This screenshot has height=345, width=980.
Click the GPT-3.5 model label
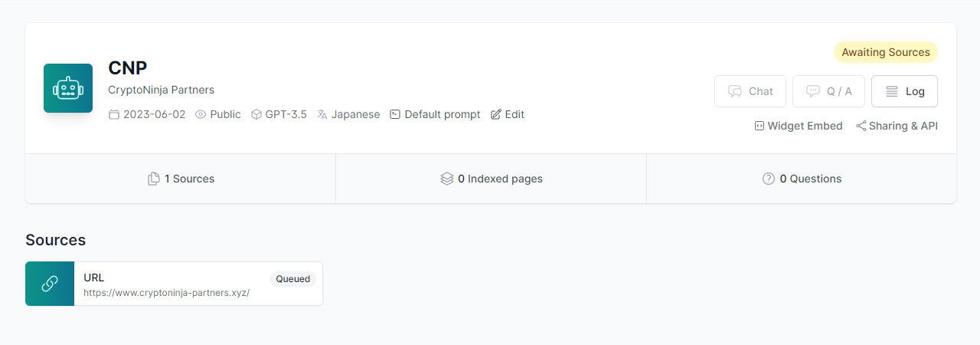pos(286,114)
